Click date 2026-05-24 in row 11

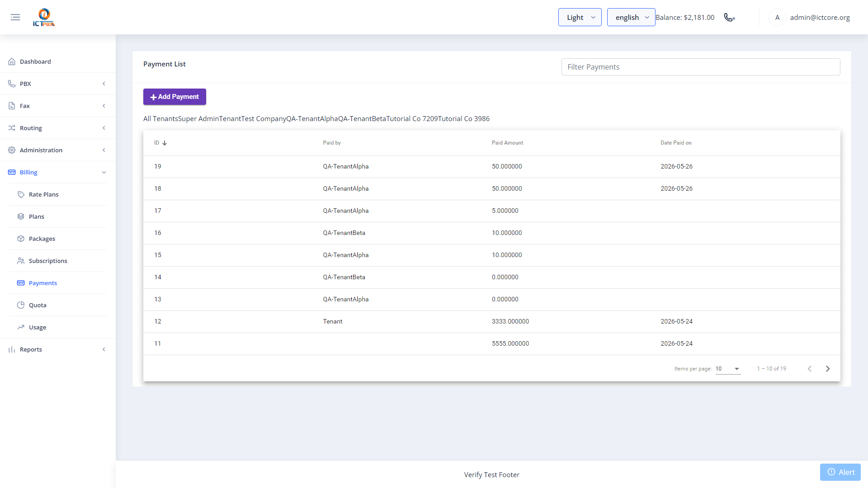(x=676, y=344)
